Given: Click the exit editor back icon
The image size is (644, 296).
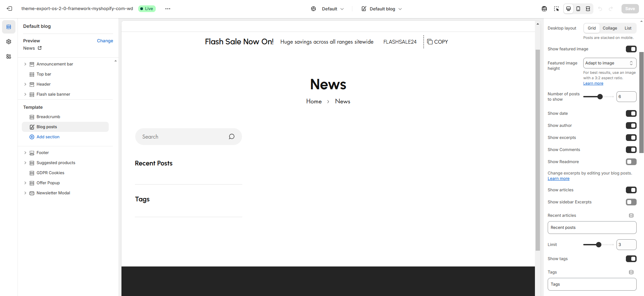Looking at the screenshot, I should (x=9, y=9).
